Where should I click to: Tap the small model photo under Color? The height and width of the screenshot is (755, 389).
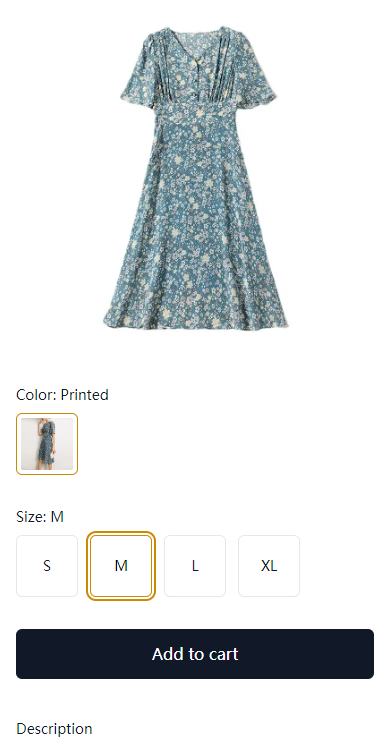[x=47, y=443]
